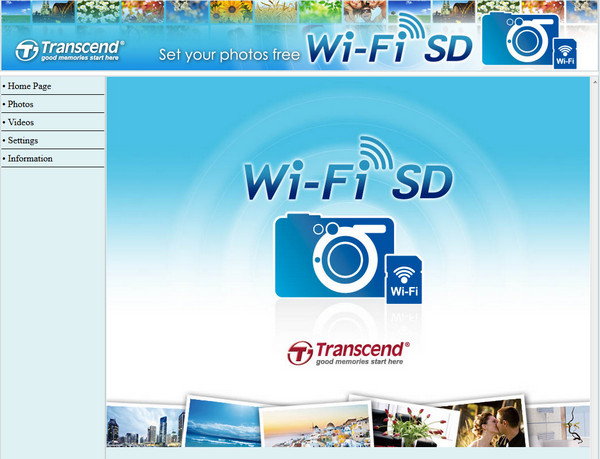Click the large blue camera icon
Image resolution: width=600 pixels, height=459 pixels.
tap(330, 256)
